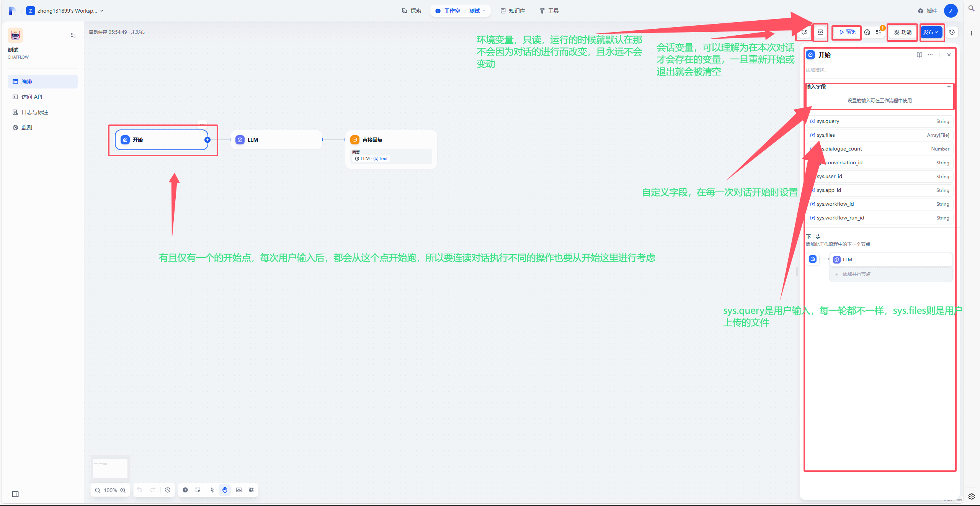This screenshot has width=980, height=506.
Task: Click the run history clock-play icon
Action: (x=867, y=32)
